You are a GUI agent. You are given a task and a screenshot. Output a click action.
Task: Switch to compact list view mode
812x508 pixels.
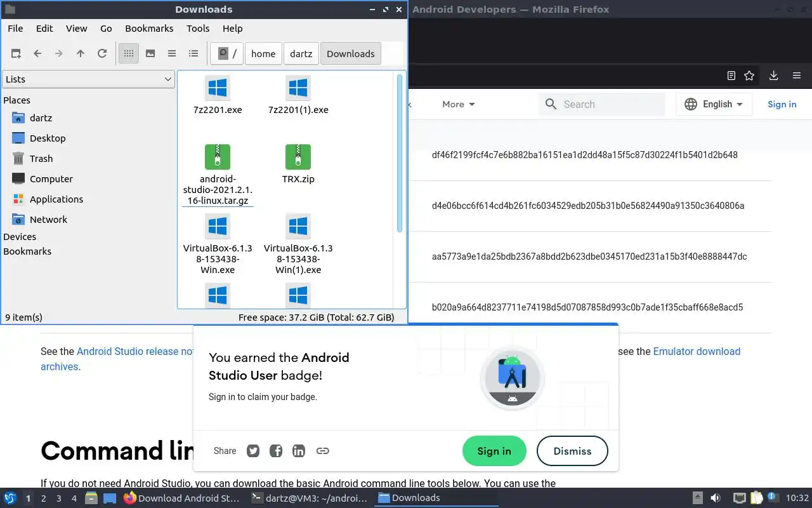(172, 54)
